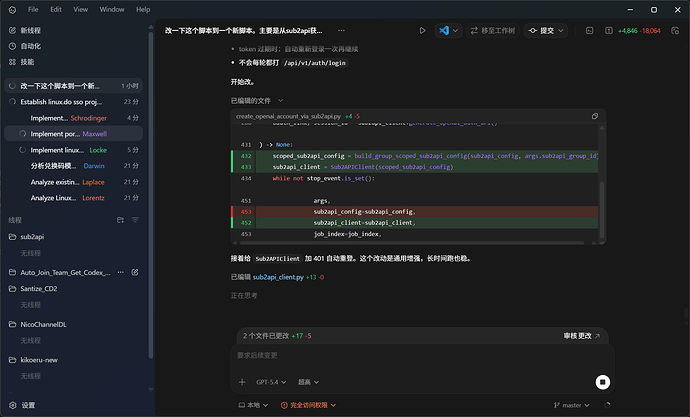Open more options for Auto_Join_Team_Get_Codex
This screenshot has height=417, width=690.
pos(121,272)
